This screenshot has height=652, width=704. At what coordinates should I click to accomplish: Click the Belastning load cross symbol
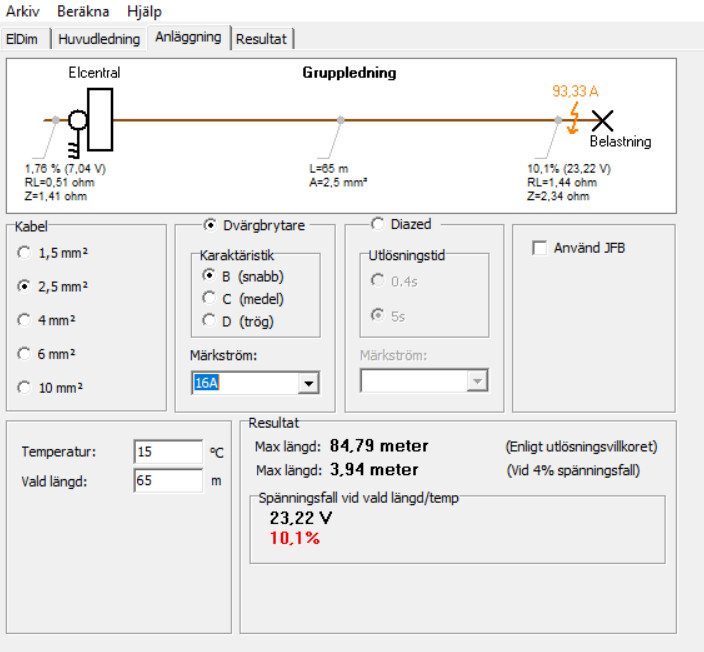point(601,120)
